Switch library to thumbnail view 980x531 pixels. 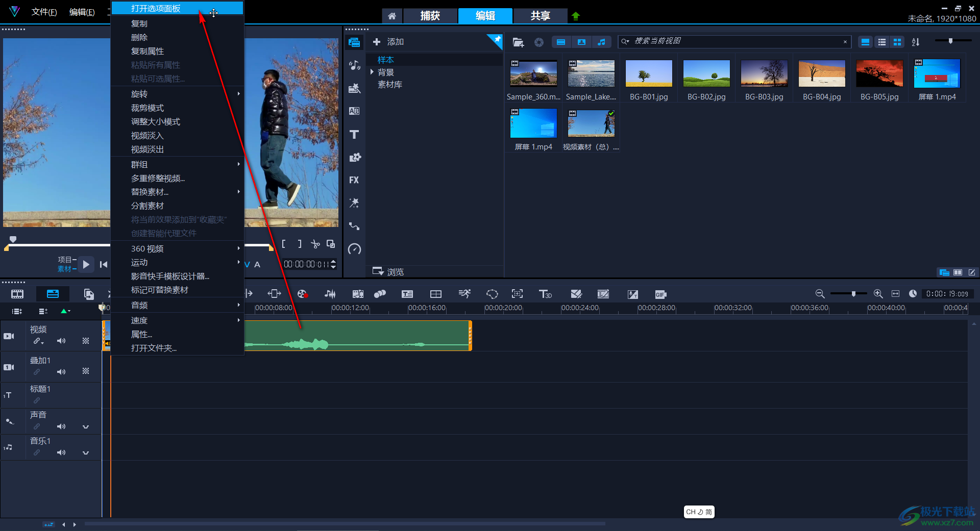pos(897,42)
